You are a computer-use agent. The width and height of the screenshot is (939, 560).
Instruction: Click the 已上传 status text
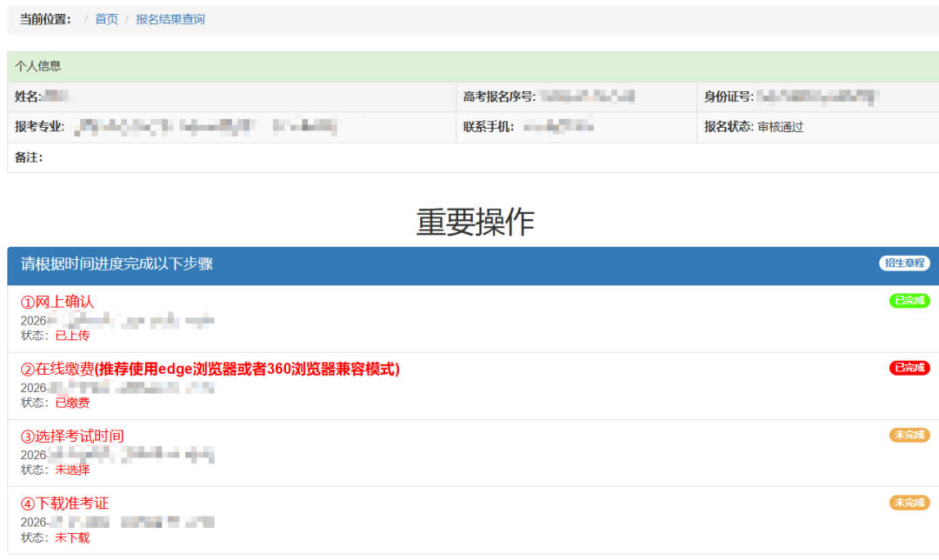[72, 335]
